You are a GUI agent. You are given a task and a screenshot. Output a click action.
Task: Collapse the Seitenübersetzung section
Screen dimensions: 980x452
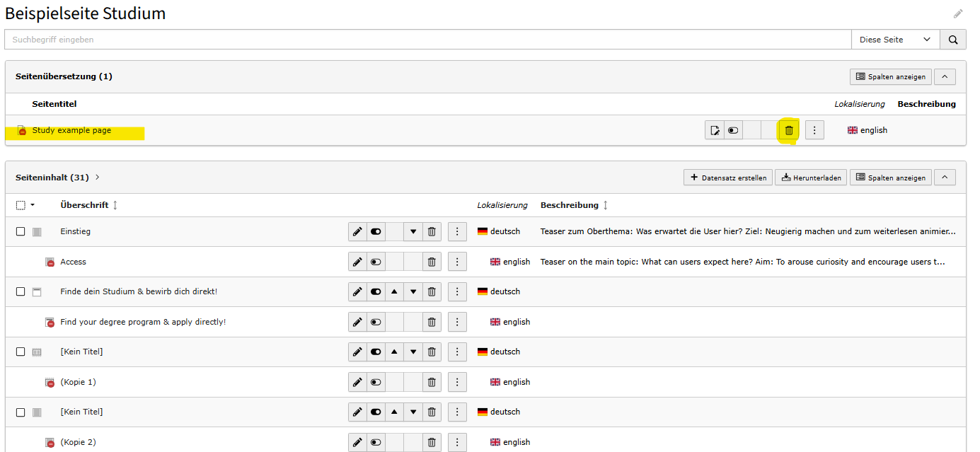[x=945, y=76]
